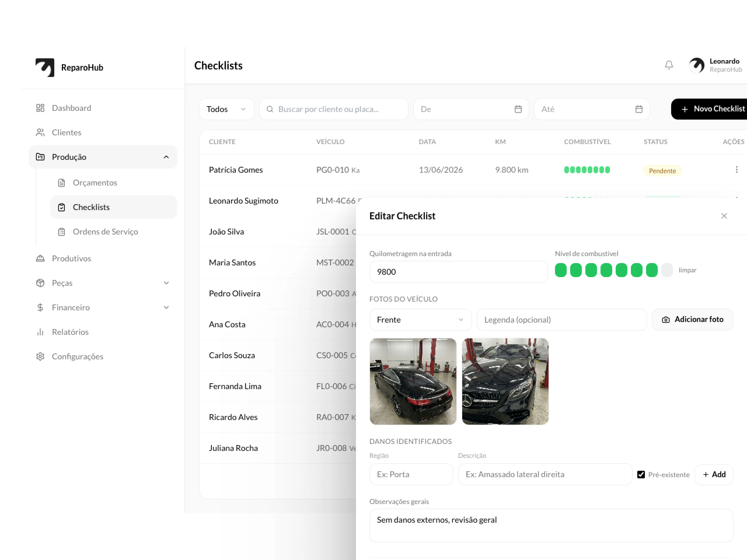The height and width of the screenshot is (560, 747).
Task: Click the Financeiro dollar icon
Action: coord(40,307)
